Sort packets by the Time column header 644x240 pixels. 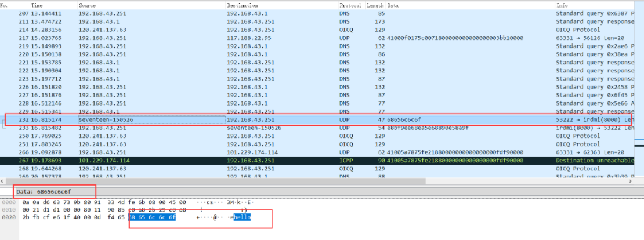click(x=54, y=6)
